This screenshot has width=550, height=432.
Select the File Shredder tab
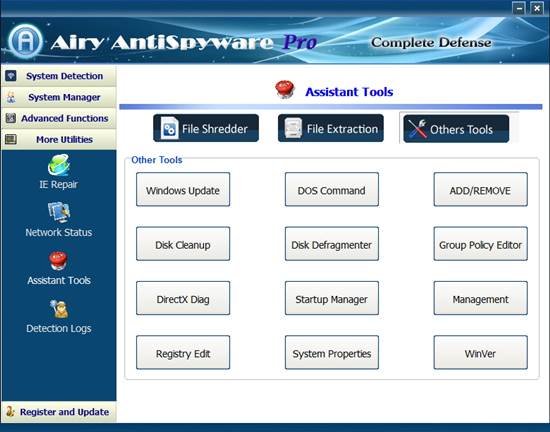(x=206, y=128)
